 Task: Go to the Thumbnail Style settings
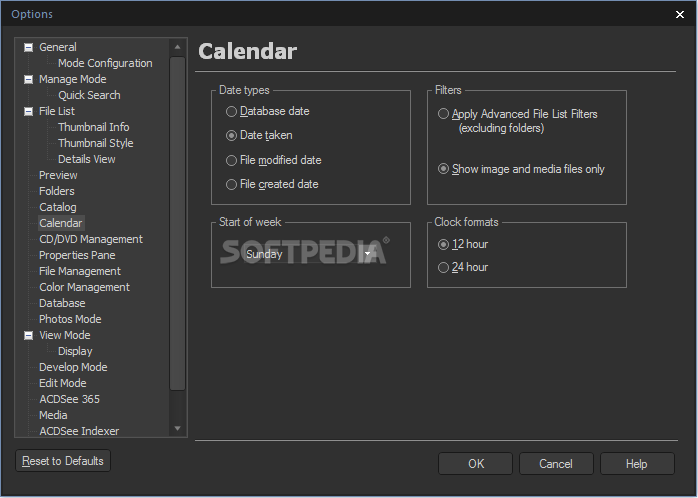click(x=95, y=143)
